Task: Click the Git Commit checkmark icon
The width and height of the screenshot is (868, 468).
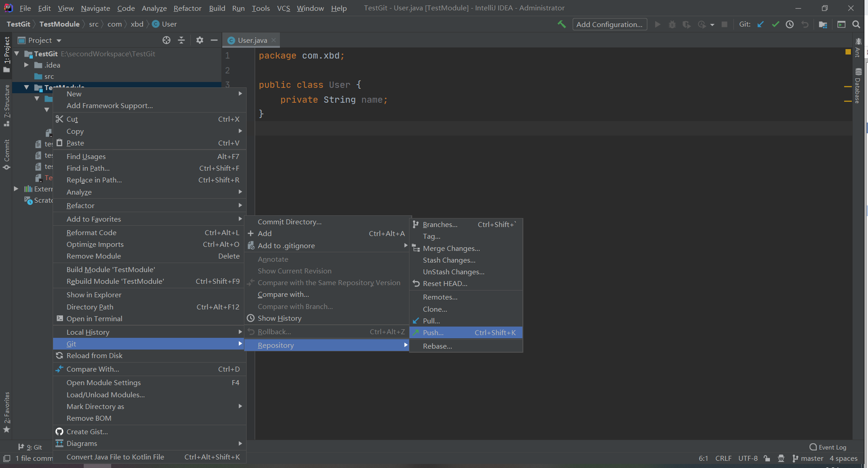Action: click(775, 24)
